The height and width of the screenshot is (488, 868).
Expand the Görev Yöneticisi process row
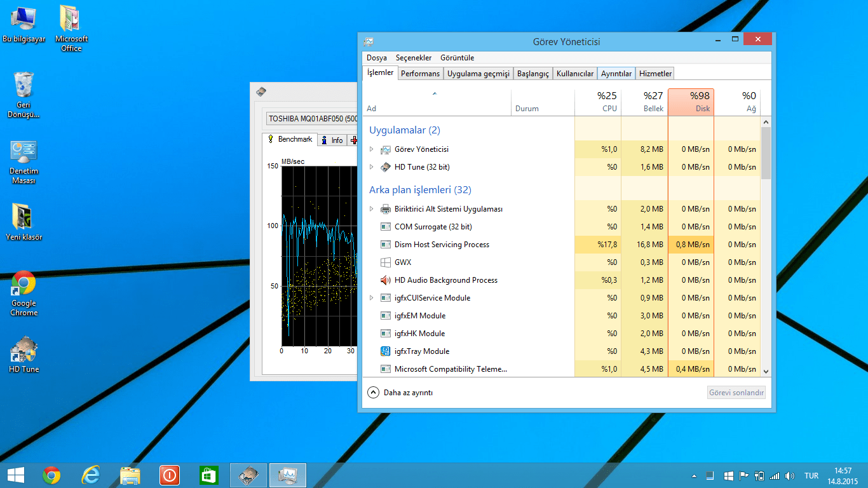pyautogui.click(x=372, y=149)
